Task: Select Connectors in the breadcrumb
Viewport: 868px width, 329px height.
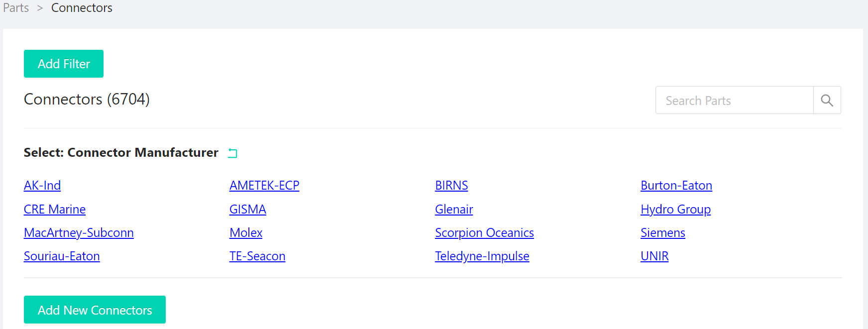Action: pos(82,8)
